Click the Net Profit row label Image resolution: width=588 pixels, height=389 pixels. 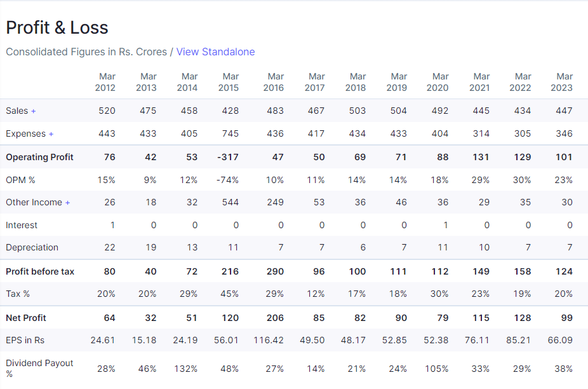(x=26, y=318)
